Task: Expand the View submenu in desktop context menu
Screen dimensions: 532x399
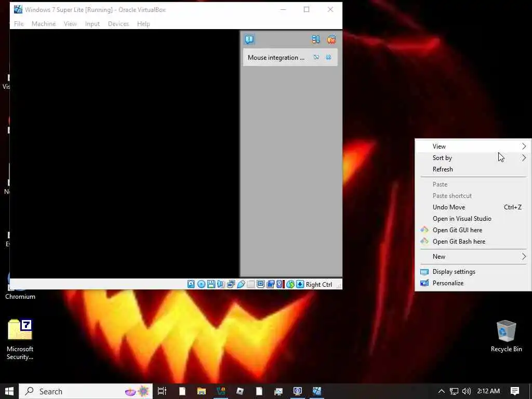Action: click(473, 146)
